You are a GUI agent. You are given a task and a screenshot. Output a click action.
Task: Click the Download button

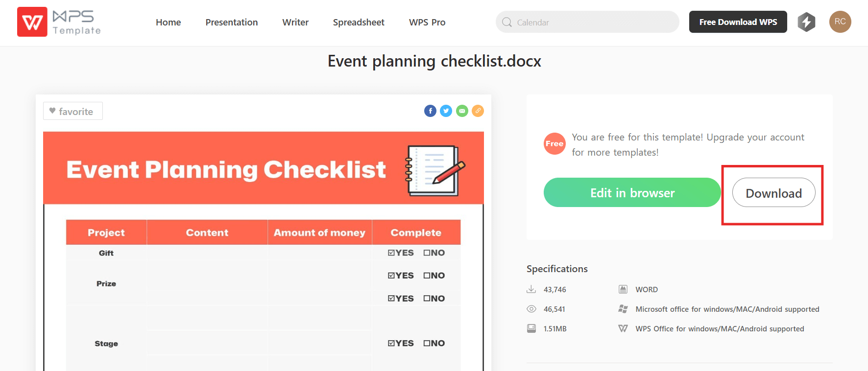click(x=773, y=193)
